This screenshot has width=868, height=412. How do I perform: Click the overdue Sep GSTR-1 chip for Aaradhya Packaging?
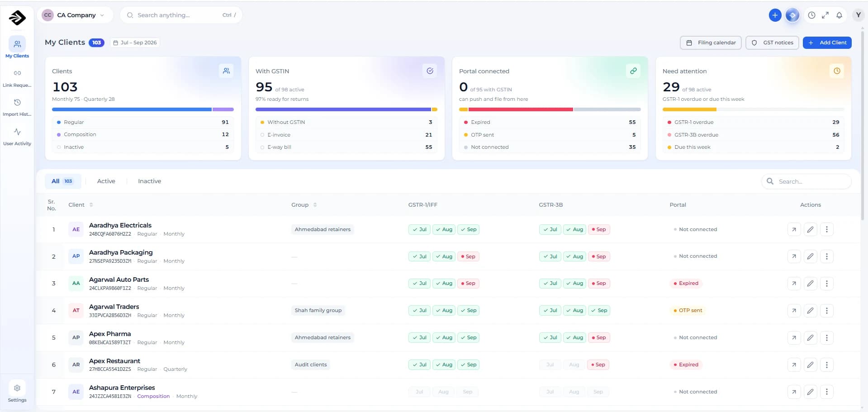click(x=468, y=256)
